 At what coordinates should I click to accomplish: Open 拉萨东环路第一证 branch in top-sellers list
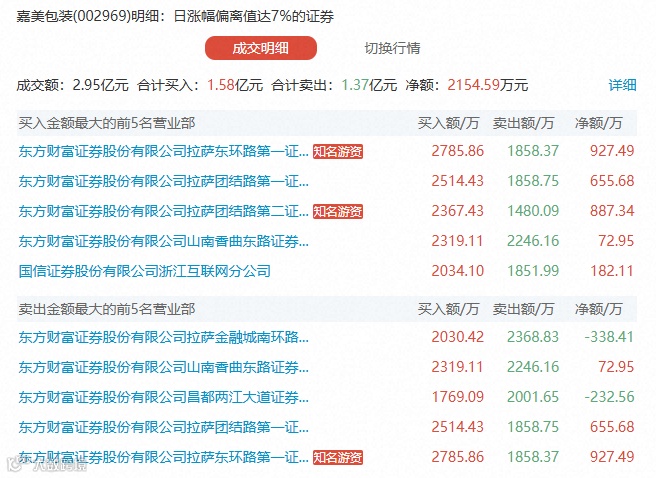pos(164,457)
